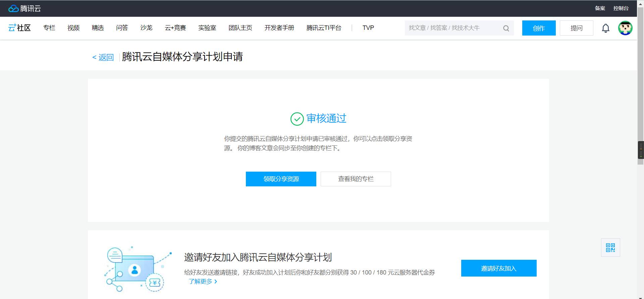
Task: Click the 查看我的专栏 button
Action: pyautogui.click(x=356, y=179)
